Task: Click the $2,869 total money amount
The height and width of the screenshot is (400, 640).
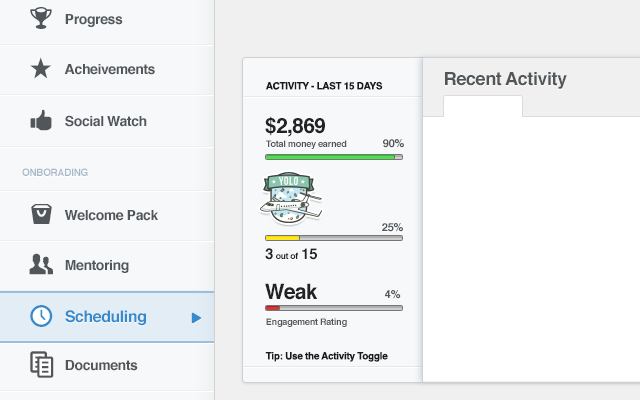Action: coord(295,125)
